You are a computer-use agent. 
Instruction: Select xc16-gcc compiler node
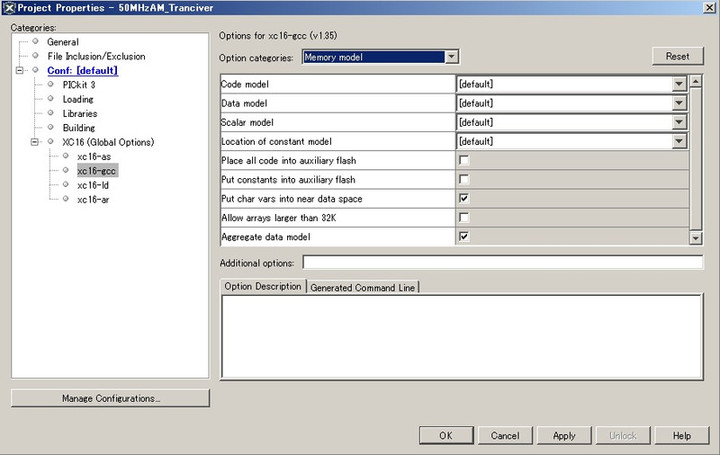click(x=97, y=171)
